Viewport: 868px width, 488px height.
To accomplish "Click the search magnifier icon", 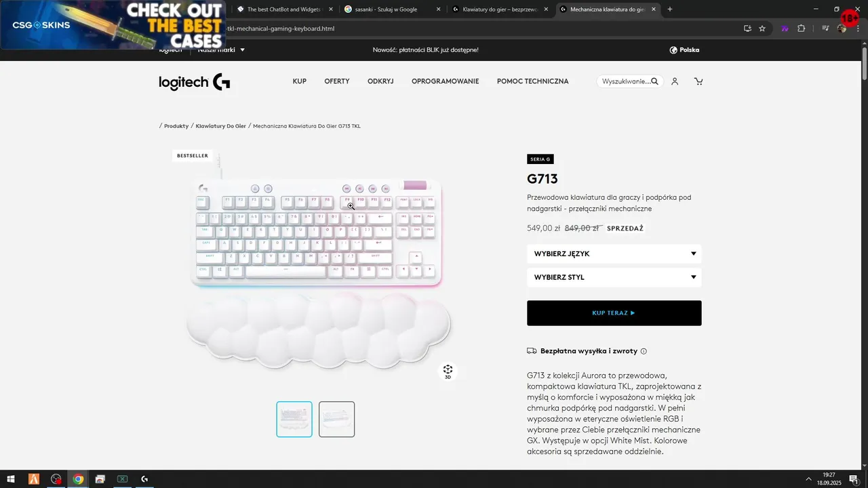I will (654, 81).
